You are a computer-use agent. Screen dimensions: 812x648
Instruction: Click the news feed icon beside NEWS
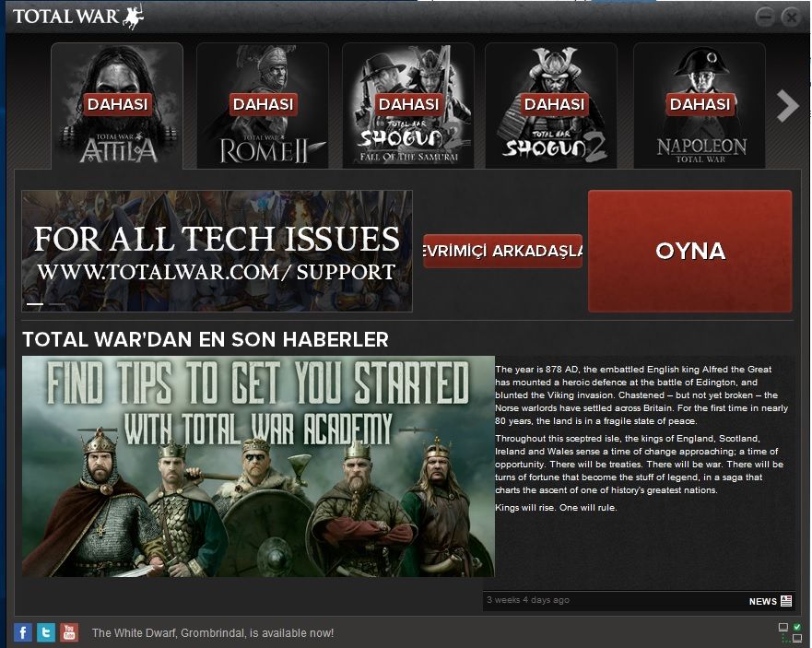coord(786,601)
